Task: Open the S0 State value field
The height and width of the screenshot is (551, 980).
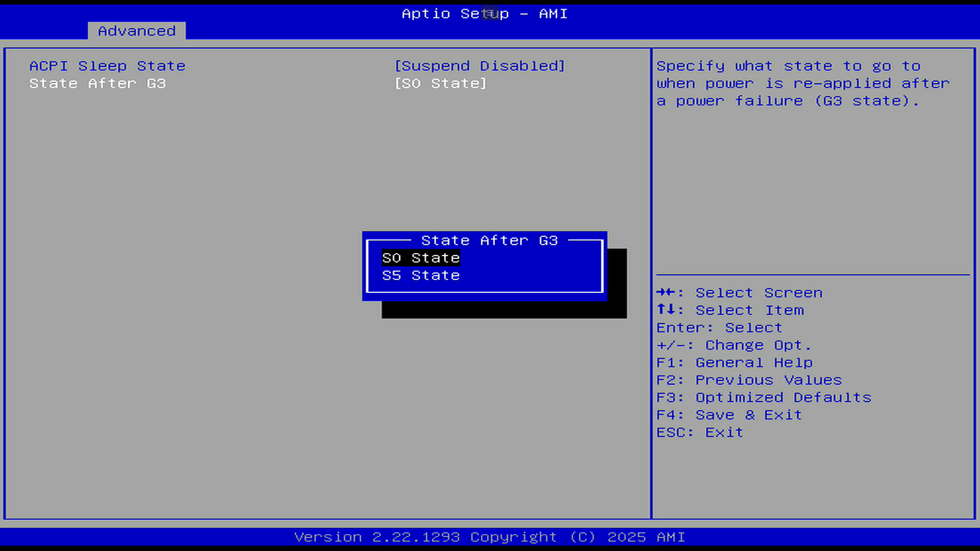Action: tap(440, 84)
